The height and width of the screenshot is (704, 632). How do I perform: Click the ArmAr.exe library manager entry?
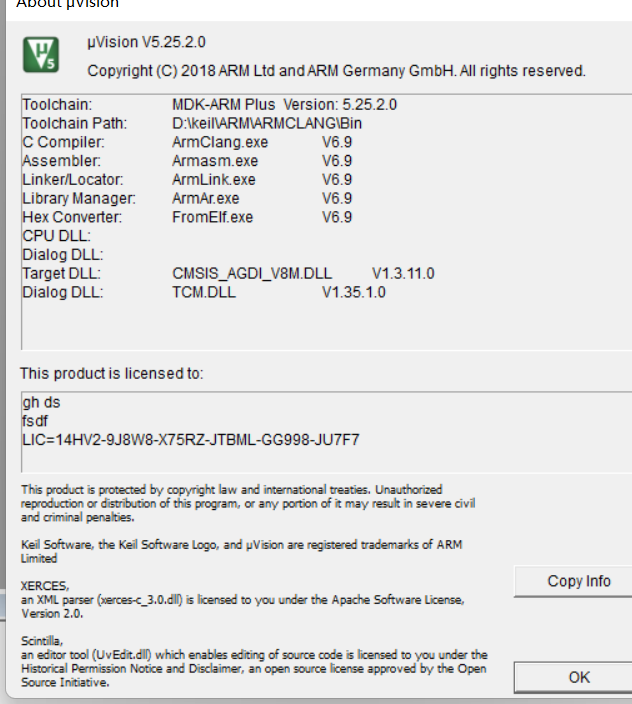(x=206, y=198)
